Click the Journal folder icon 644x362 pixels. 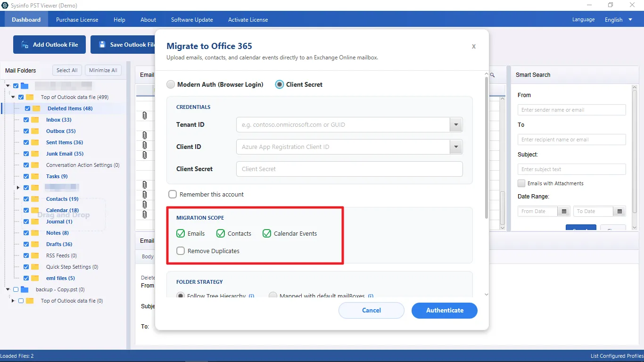pos(35,222)
